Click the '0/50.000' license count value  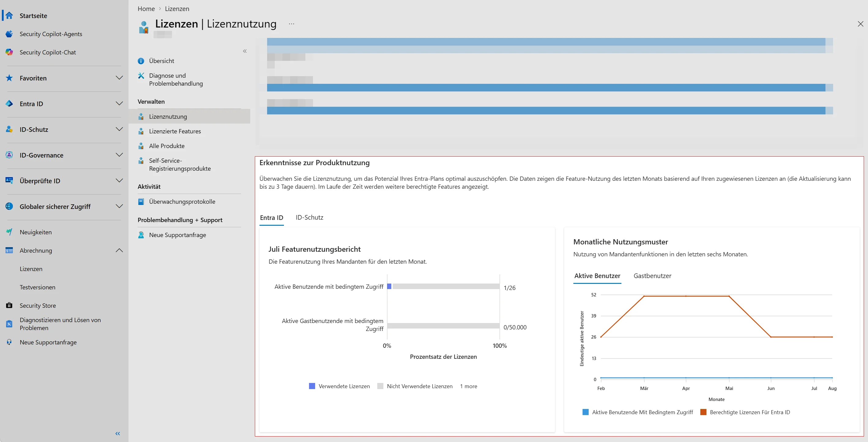pyautogui.click(x=515, y=327)
